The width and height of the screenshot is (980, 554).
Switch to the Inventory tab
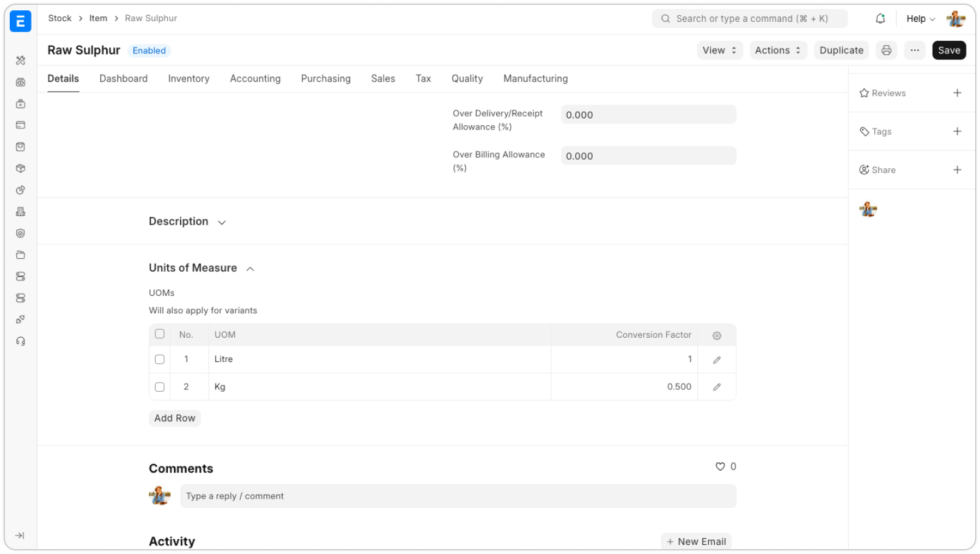189,79
